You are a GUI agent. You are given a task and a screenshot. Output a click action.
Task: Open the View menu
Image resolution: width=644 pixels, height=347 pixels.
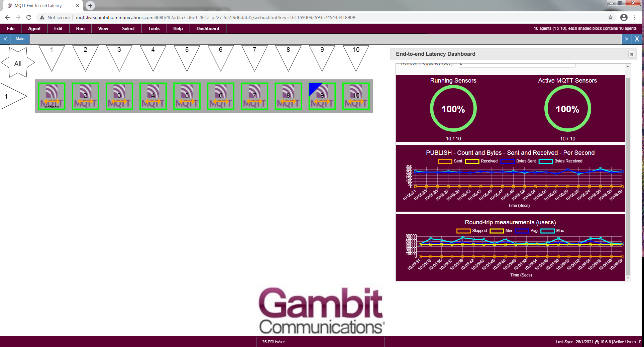point(103,29)
